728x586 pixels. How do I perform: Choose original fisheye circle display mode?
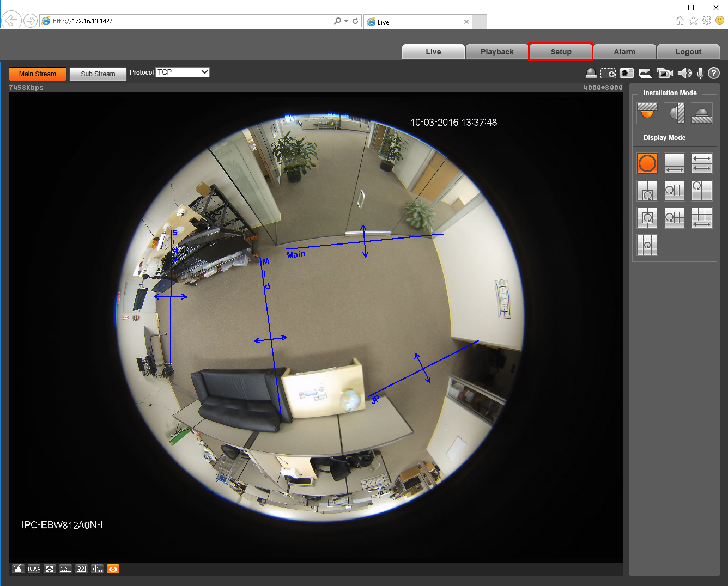(x=647, y=163)
